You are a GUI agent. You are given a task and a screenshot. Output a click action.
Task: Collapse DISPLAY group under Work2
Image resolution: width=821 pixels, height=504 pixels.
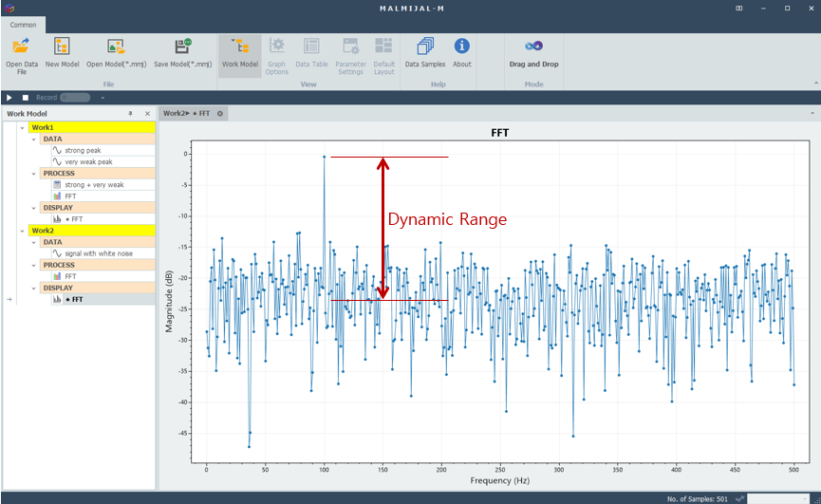[x=33, y=288]
